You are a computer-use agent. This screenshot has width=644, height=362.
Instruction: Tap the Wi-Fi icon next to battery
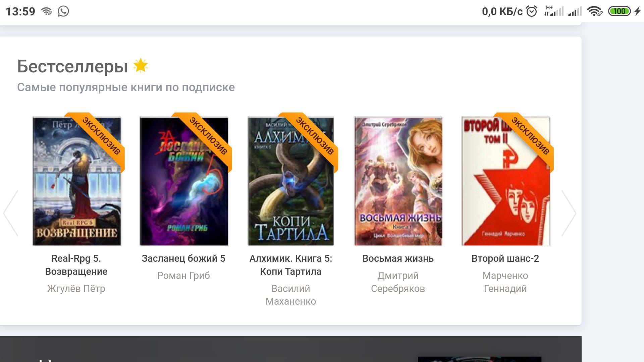pos(595,11)
